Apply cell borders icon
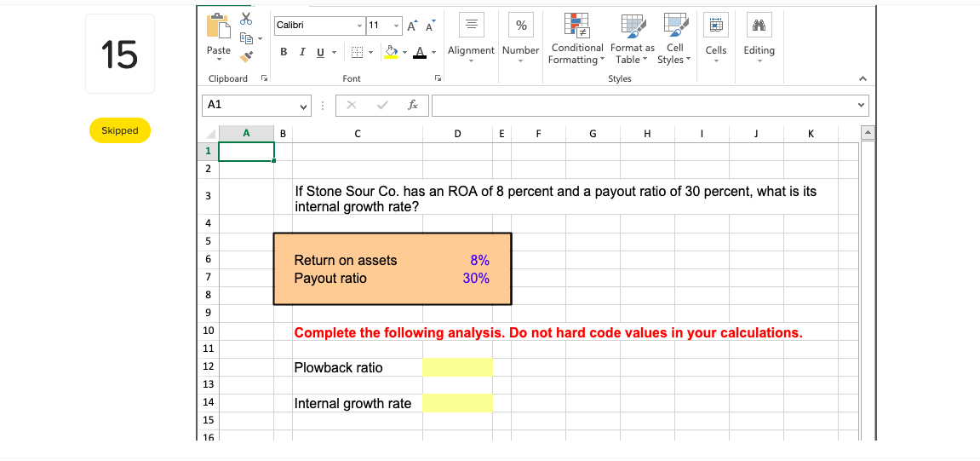Image resolution: width=980 pixels, height=461 pixels. tap(358, 51)
